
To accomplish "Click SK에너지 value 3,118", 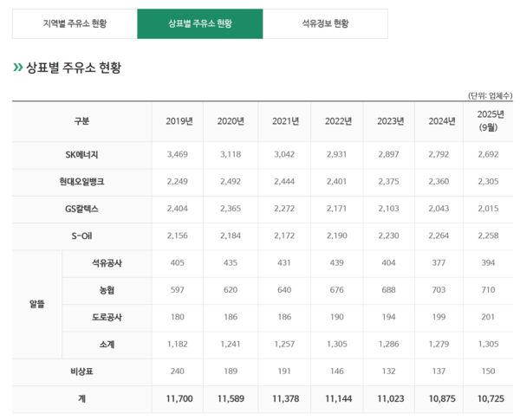I will (x=231, y=154).
